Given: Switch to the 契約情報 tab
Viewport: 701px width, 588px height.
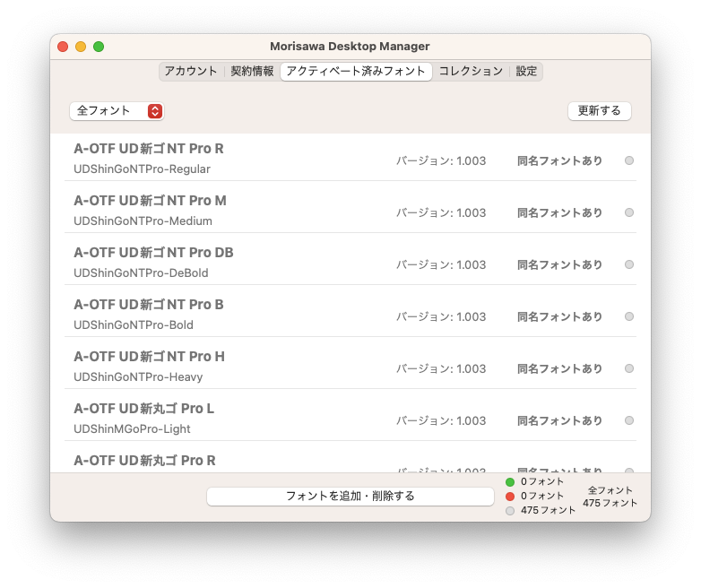Looking at the screenshot, I should (x=252, y=71).
